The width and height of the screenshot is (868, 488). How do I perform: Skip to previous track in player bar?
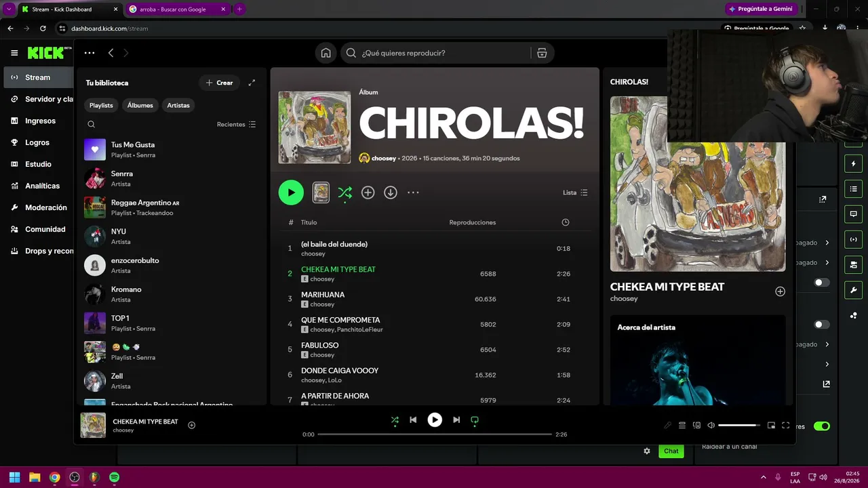pos(413,420)
